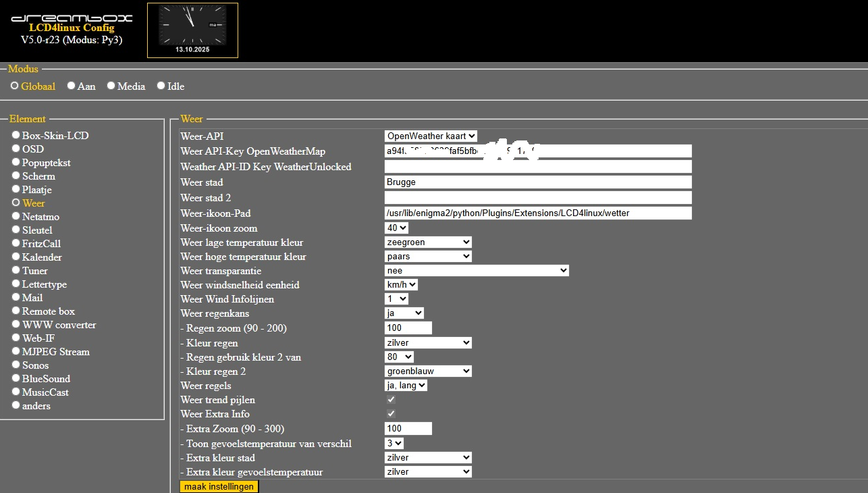868x493 pixels.
Task: Open the Weer transparantie dropdown
Action: coord(477,271)
